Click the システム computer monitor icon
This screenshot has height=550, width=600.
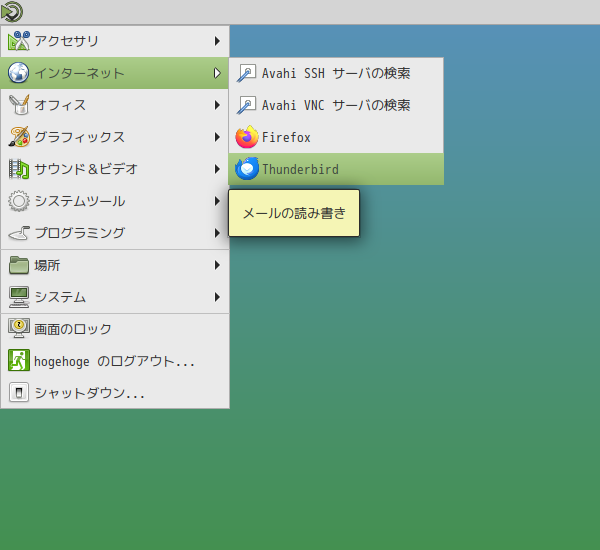19,297
